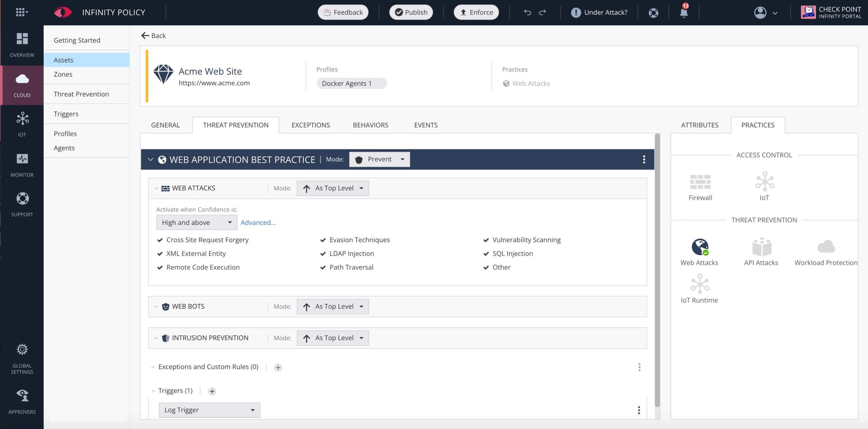Switch to the Attributes tab
Screen dimensions: 868x429
point(699,125)
